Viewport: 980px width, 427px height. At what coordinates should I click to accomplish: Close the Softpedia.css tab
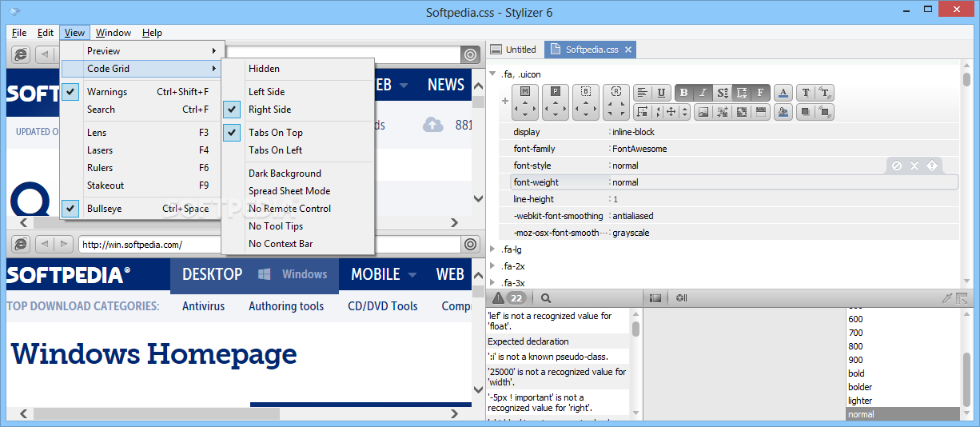click(628, 50)
